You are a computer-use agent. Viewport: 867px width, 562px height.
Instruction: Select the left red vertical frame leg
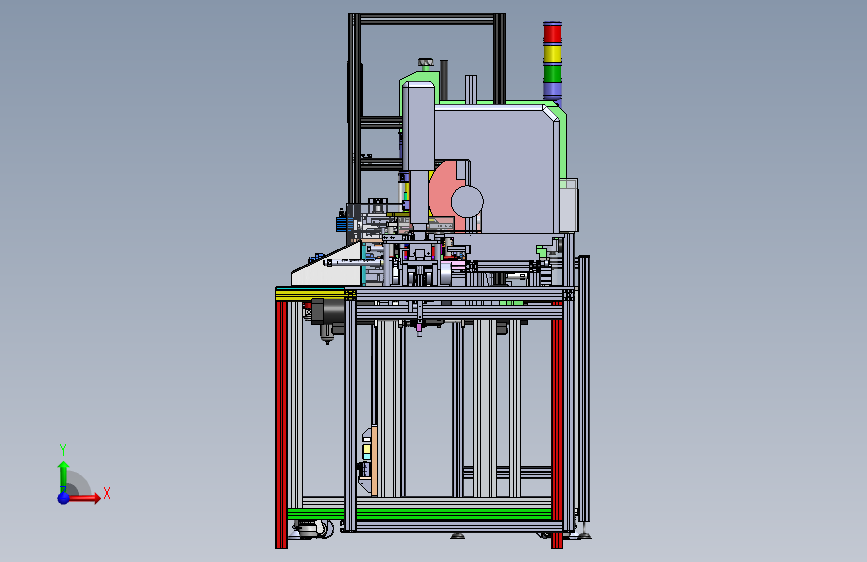click(281, 424)
